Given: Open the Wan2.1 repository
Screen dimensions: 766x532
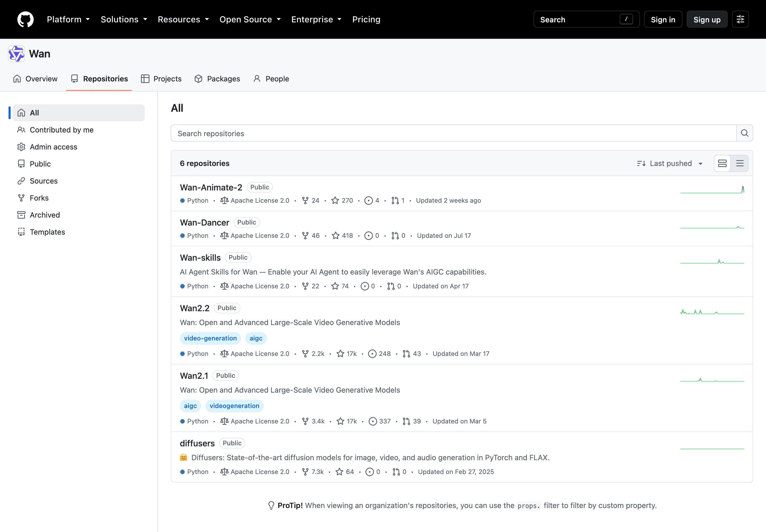Looking at the screenshot, I should pyautogui.click(x=194, y=376).
